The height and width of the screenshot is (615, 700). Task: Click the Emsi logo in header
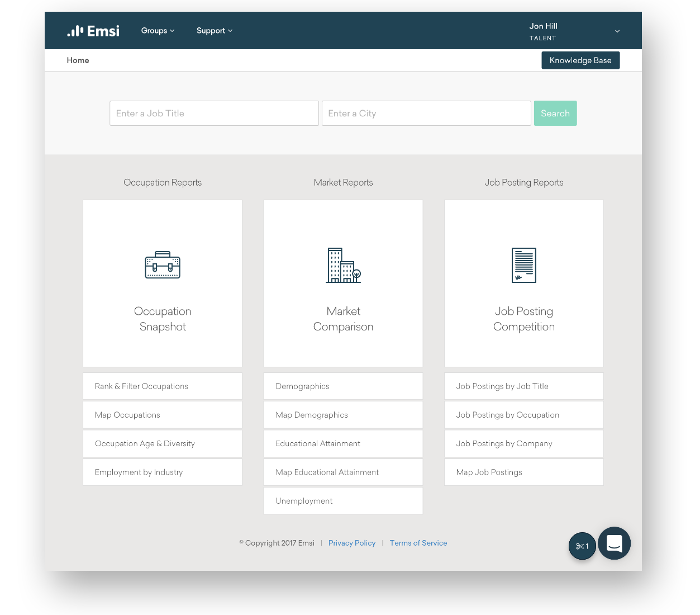pos(93,31)
